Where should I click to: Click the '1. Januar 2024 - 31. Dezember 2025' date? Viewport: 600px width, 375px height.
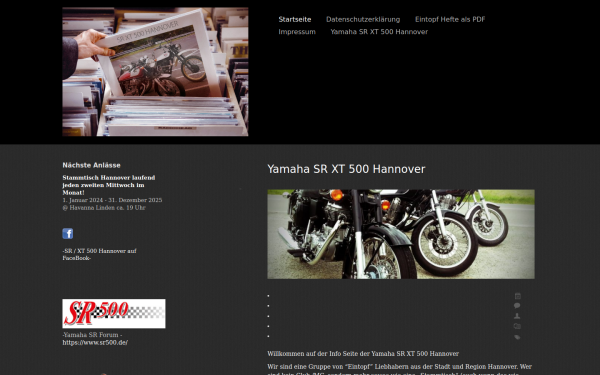[x=112, y=200]
